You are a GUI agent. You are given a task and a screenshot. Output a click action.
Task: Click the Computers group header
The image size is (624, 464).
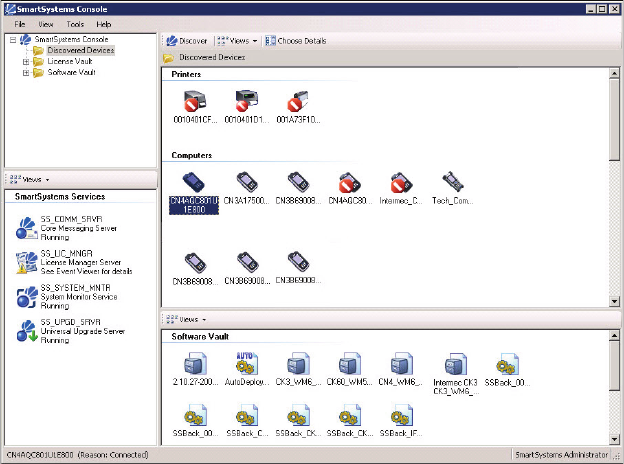click(x=191, y=155)
